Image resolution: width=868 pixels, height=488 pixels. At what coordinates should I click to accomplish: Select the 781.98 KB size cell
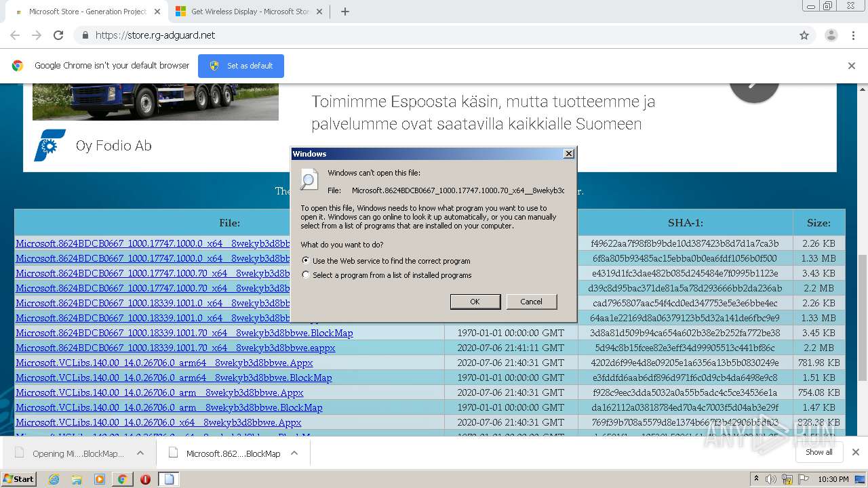tap(818, 363)
